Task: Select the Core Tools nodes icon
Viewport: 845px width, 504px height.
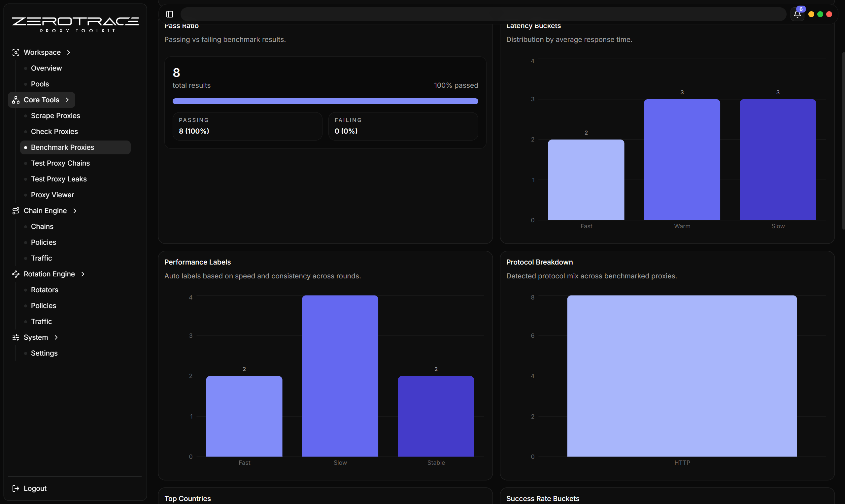Action: [x=16, y=100]
